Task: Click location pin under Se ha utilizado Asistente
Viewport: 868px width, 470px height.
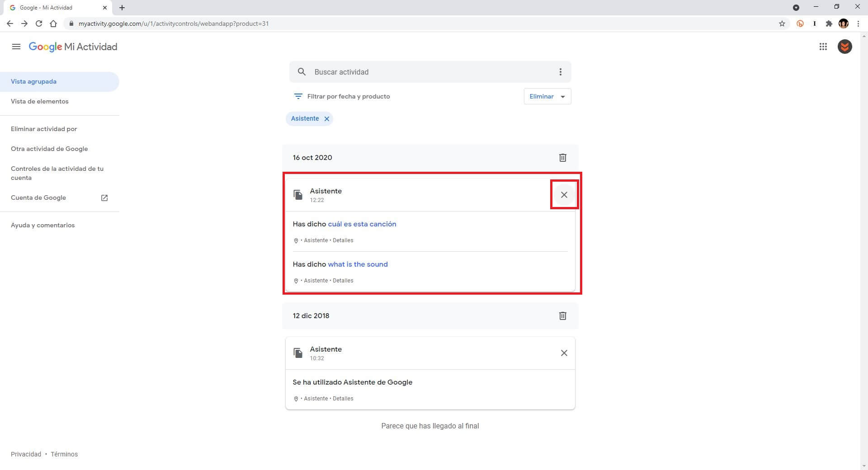Action: click(x=296, y=399)
